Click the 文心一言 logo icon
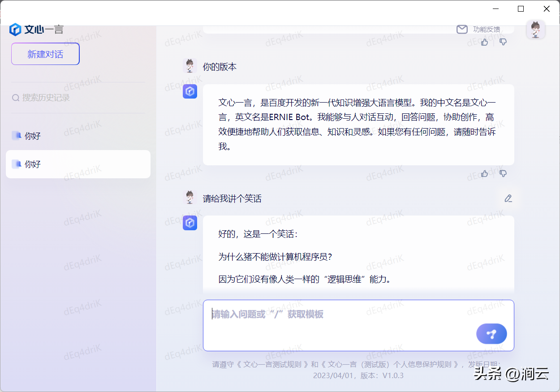The width and height of the screenshot is (560, 392). (15, 30)
